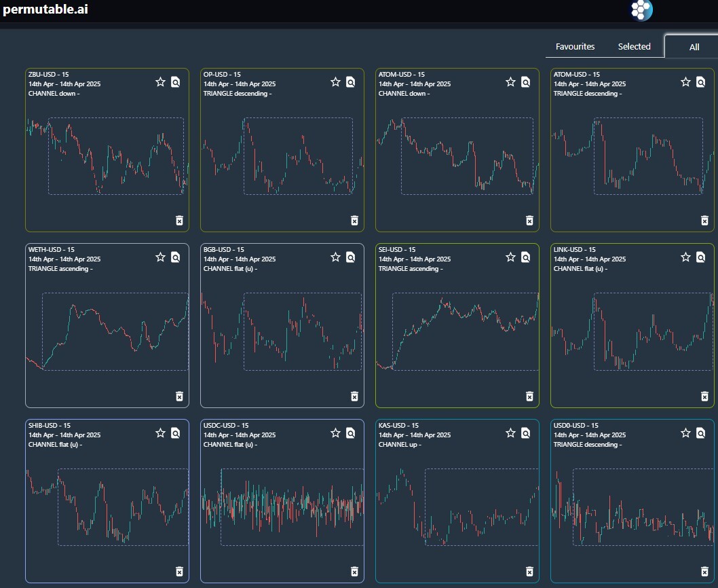718x588 pixels.
Task: Switch to the Favourites tab
Action: coord(575,46)
